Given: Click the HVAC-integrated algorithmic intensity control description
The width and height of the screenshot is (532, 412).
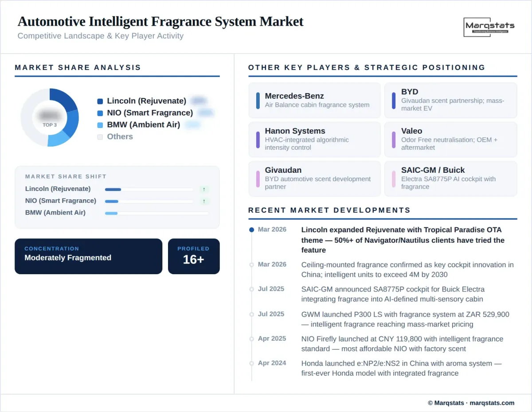Looking at the screenshot, I should click(307, 144).
